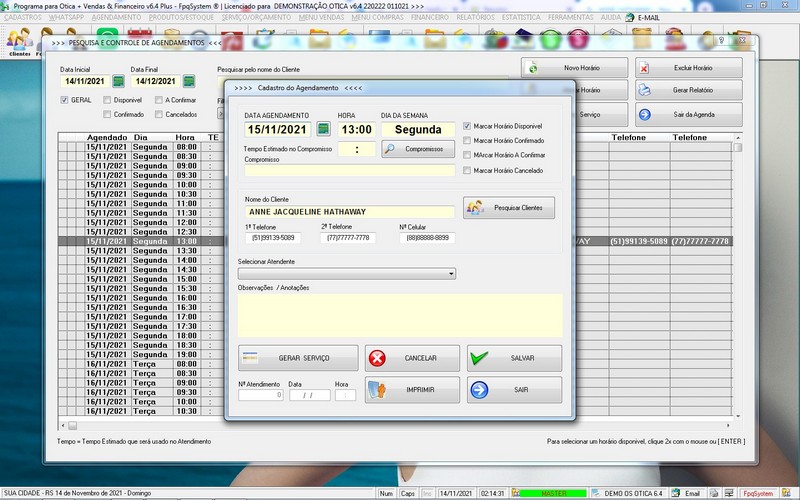Click the Novo Horário button

(574, 68)
